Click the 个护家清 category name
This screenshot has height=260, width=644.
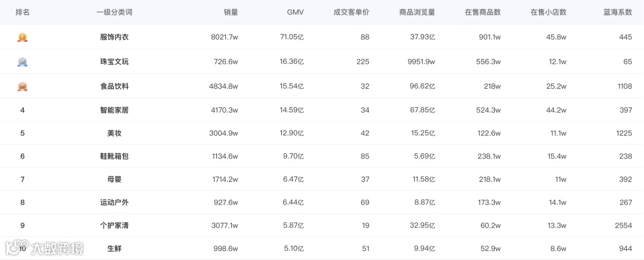[114, 225]
